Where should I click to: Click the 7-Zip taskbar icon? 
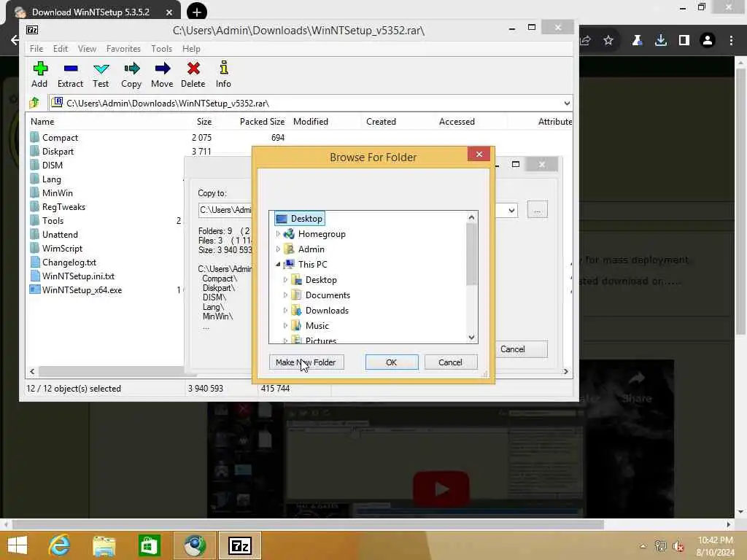[x=239, y=545]
